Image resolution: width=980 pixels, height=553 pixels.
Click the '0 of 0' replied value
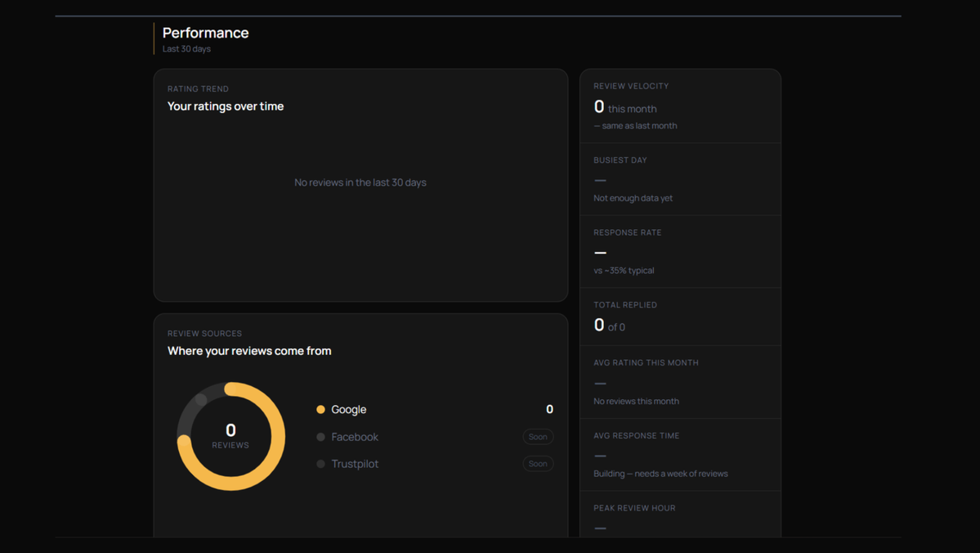tap(610, 326)
